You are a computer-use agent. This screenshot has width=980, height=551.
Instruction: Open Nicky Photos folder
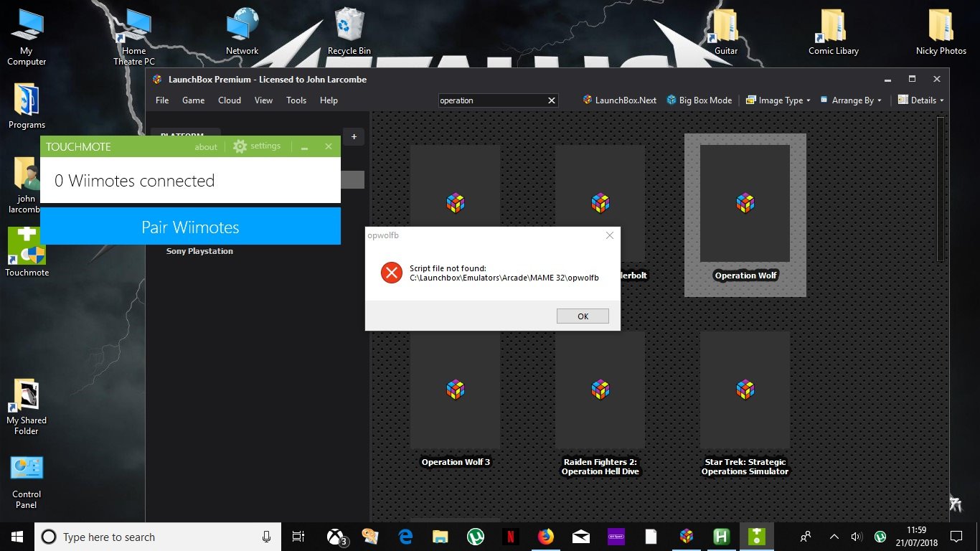(941, 32)
